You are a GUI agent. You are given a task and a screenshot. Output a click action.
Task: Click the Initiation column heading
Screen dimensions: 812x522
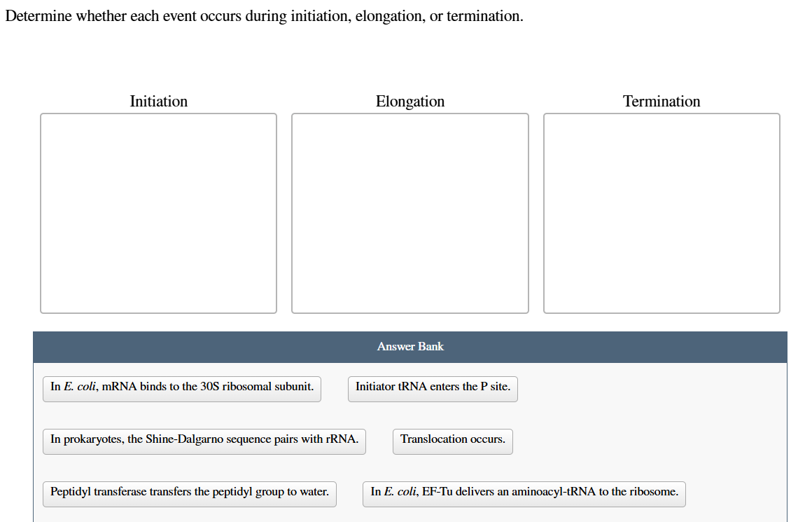coord(158,101)
